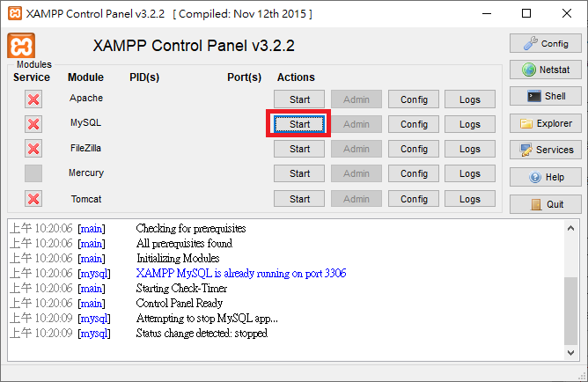Click the Apache module label
This screenshot has height=382, width=588.
coord(86,99)
